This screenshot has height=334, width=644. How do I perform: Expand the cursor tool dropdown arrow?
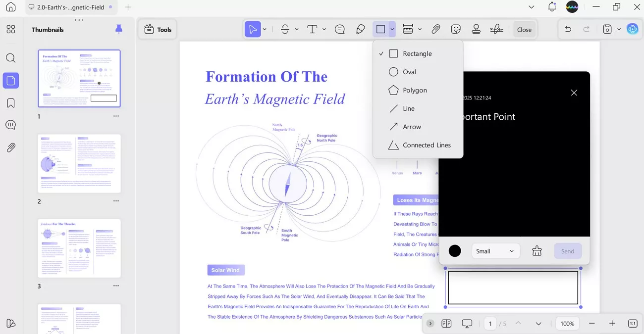(x=265, y=29)
